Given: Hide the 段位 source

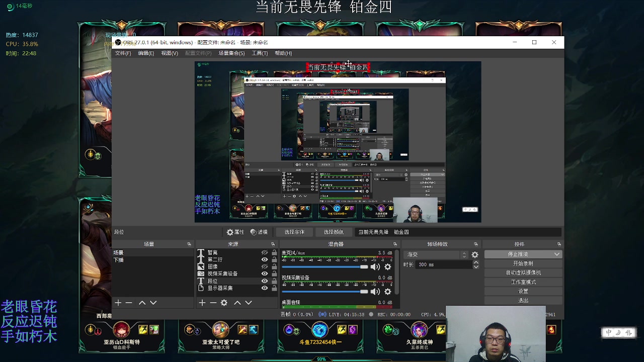Looking at the screenshot, I should (x=265, y=281).
